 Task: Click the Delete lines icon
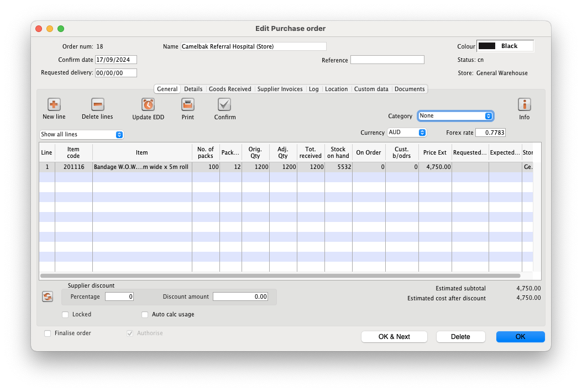coord(97,105)
